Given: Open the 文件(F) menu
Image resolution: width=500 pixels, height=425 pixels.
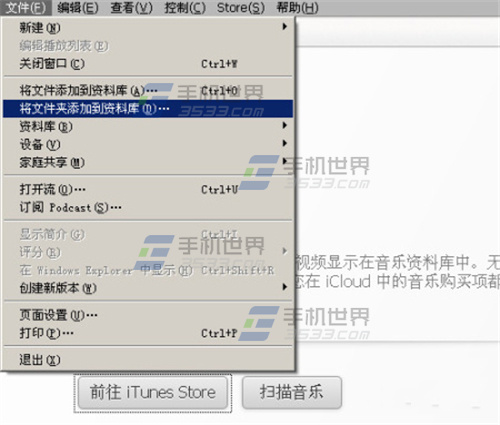Looking at the screenshot, I should [x=26, y=8].
